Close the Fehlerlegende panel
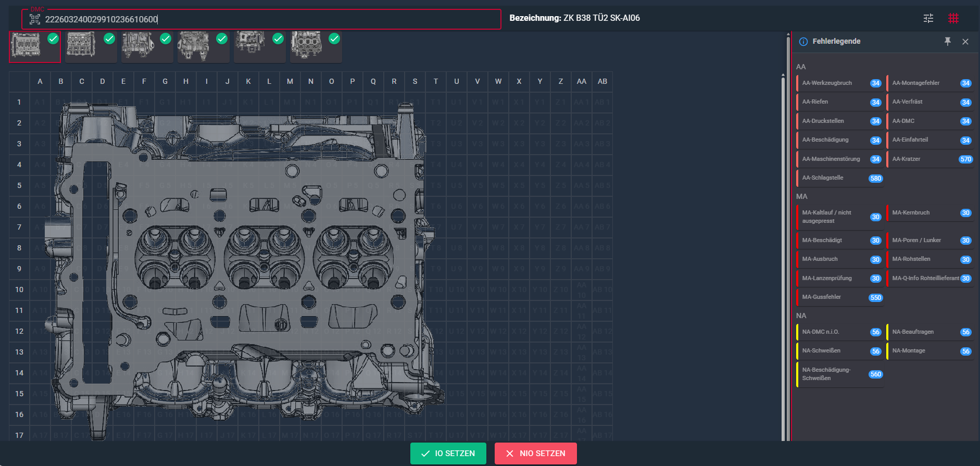This screenshot has height=466, width=980. pos(965,42)
